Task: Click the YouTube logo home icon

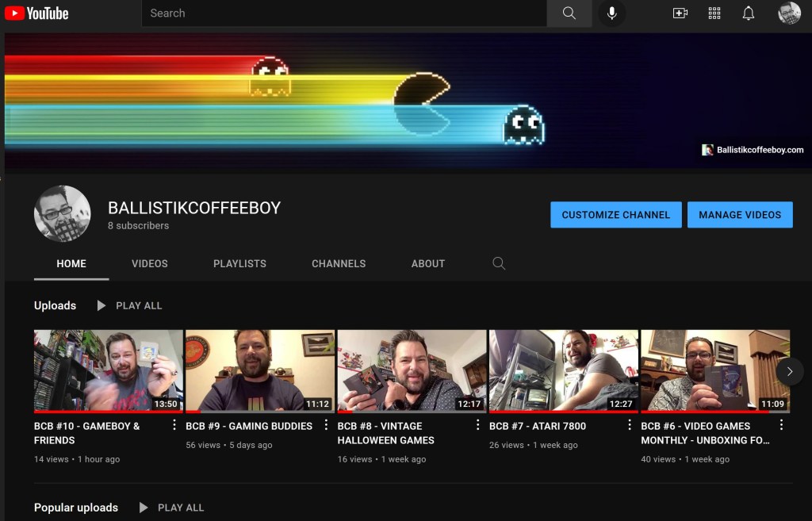Action: [36, 13]
